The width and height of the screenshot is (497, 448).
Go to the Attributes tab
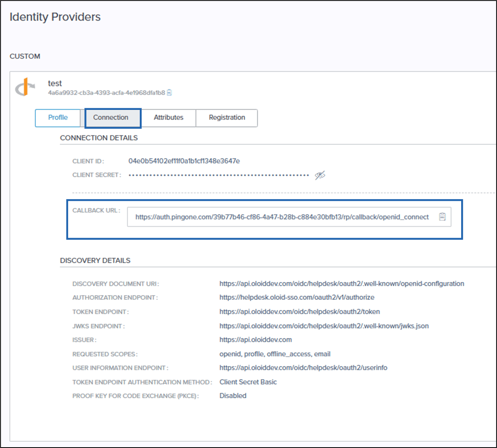click(168, 117)
